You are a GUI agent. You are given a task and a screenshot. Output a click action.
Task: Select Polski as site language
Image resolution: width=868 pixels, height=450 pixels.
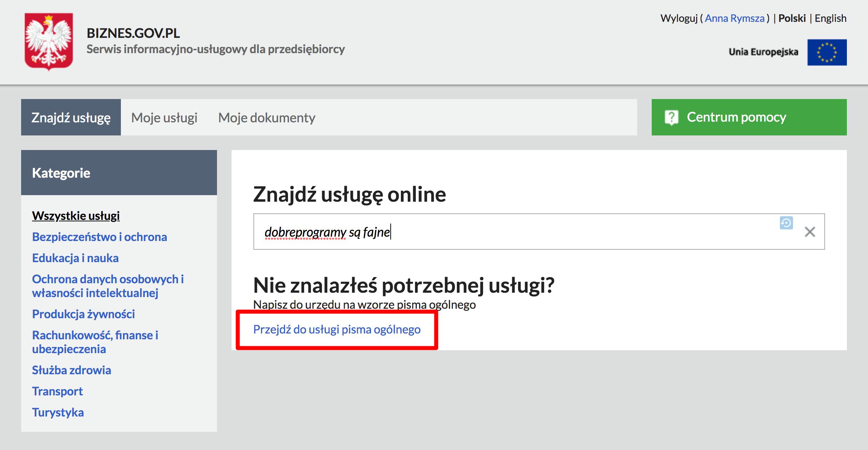tap(792, 18)
